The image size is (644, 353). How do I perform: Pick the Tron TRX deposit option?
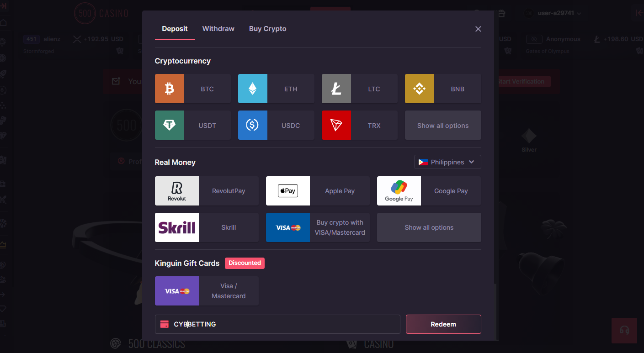pyautogui.click(x=359, y=125)
